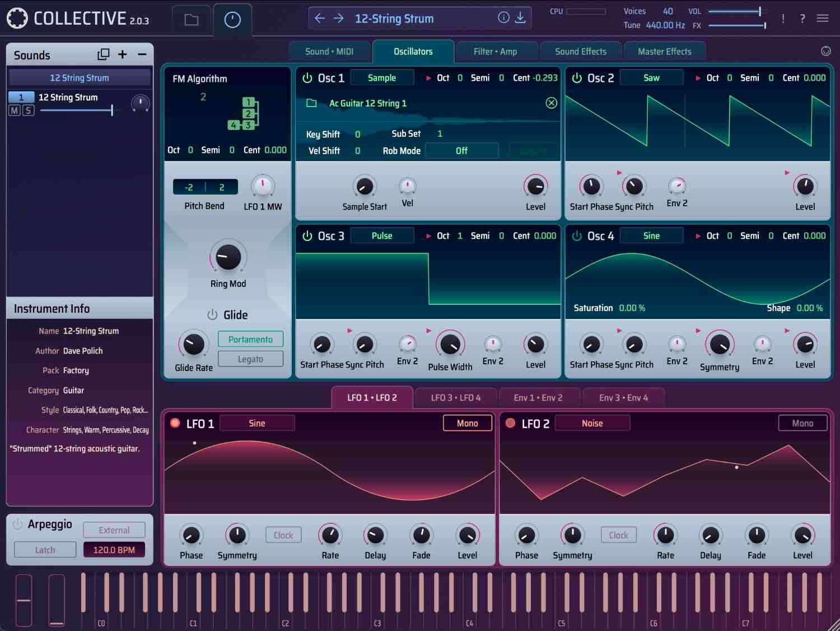Enable Glide power toggle
The width and height of the screenshot is (840, 631).
[212, 315]
